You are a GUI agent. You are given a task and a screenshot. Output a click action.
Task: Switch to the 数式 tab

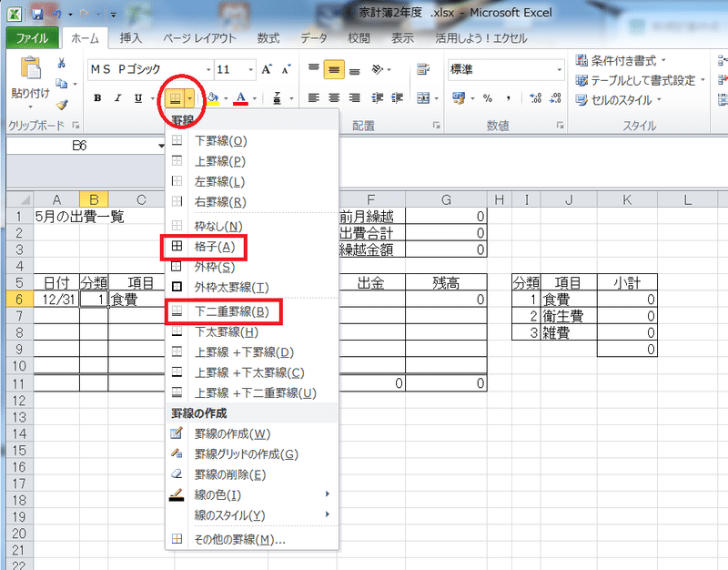pyautogui.click(x=268, y=38)
